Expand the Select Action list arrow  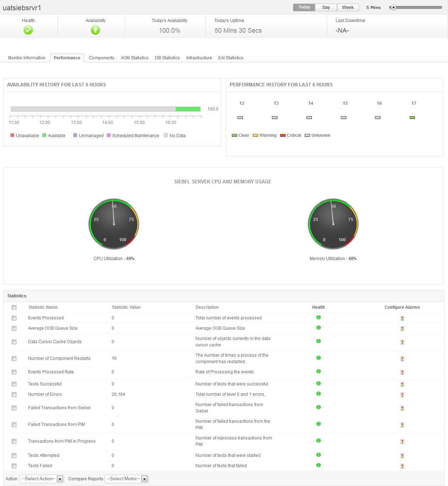pos(60,479)
